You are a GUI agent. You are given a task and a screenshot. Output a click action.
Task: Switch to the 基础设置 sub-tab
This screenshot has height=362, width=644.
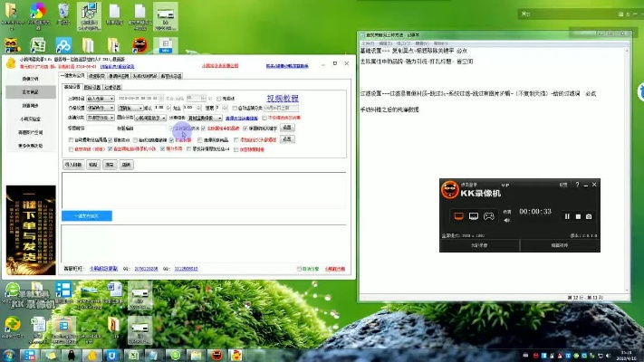72,87
